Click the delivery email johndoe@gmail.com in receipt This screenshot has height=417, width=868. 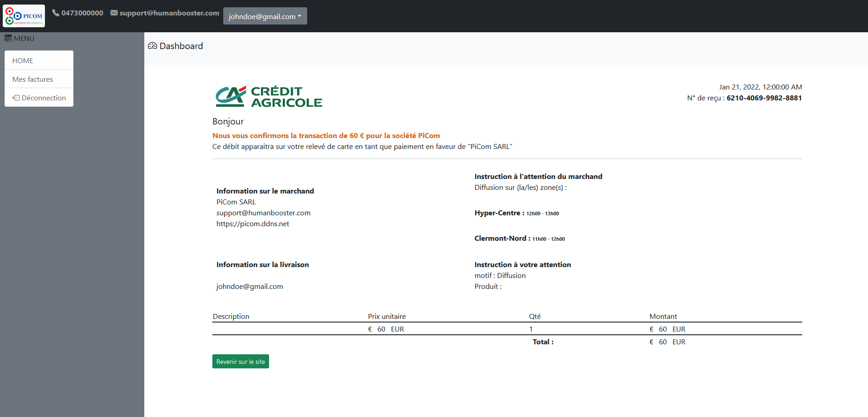(250, 286)
